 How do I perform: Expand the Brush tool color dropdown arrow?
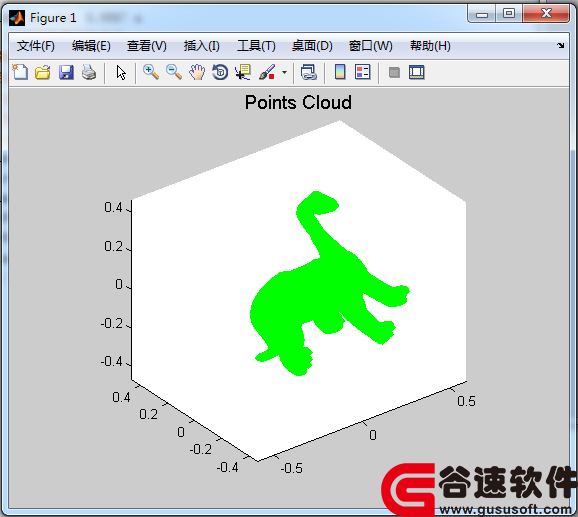pyautogui.click(x=284, y=72)
